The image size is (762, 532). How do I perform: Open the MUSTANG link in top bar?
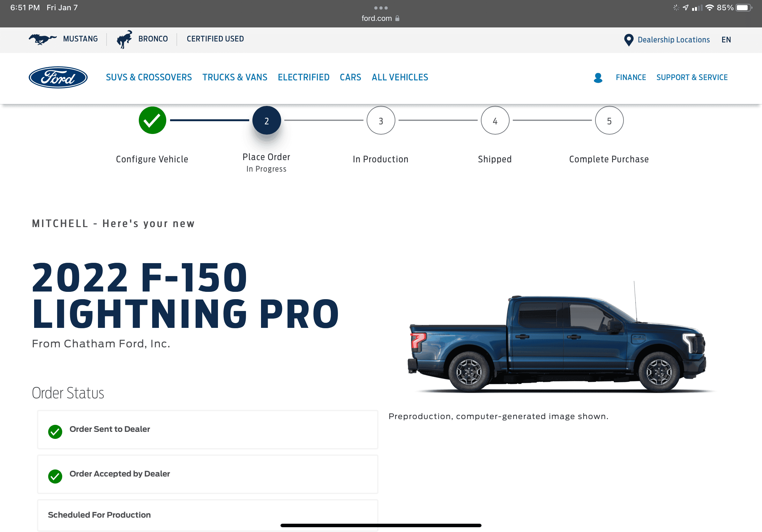coord(80,39)
